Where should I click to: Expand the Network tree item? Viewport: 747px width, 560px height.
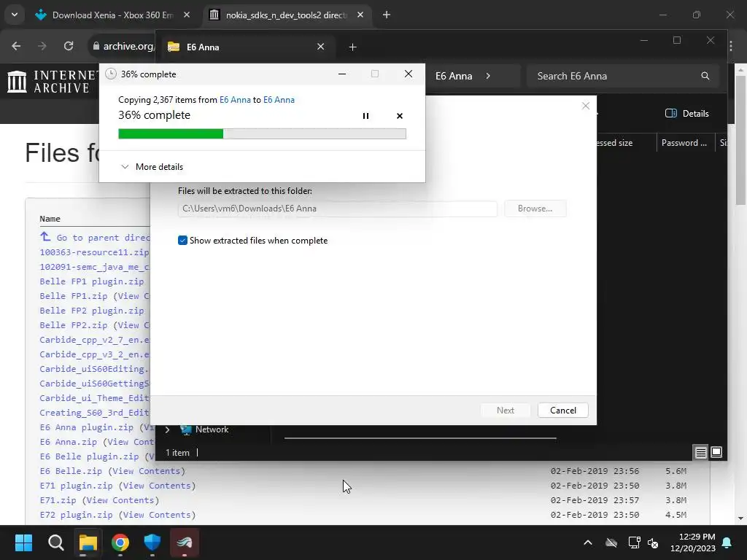click(167, 429)
